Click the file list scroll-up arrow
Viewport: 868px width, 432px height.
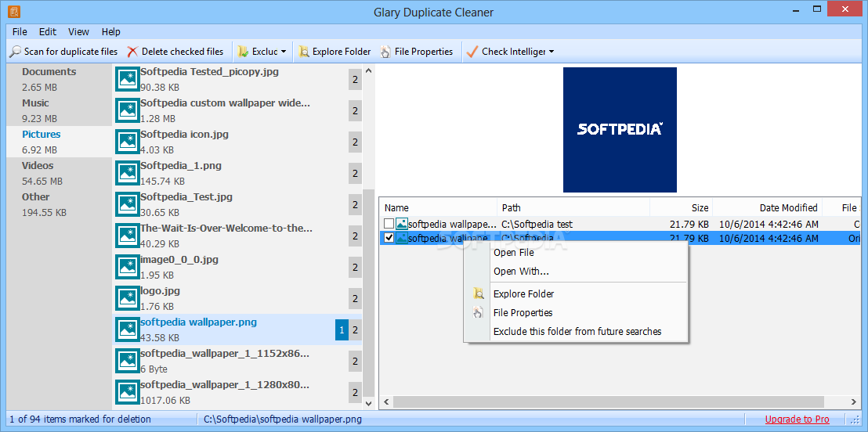[x=368, y=70]
